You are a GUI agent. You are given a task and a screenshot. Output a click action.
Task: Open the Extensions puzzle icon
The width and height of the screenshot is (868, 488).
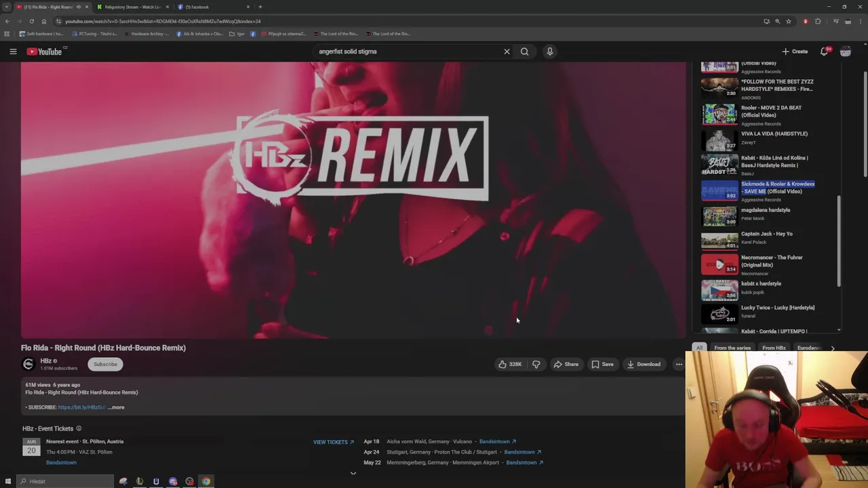click(818, 21)
